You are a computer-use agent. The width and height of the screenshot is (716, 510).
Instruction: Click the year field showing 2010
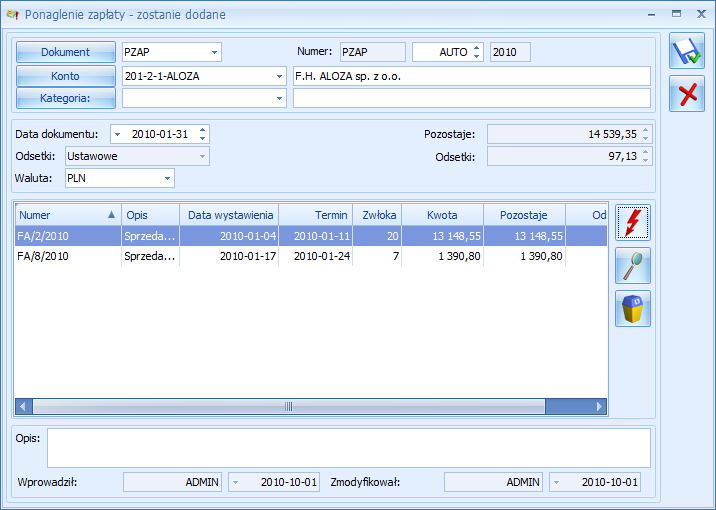click(510, 52)
